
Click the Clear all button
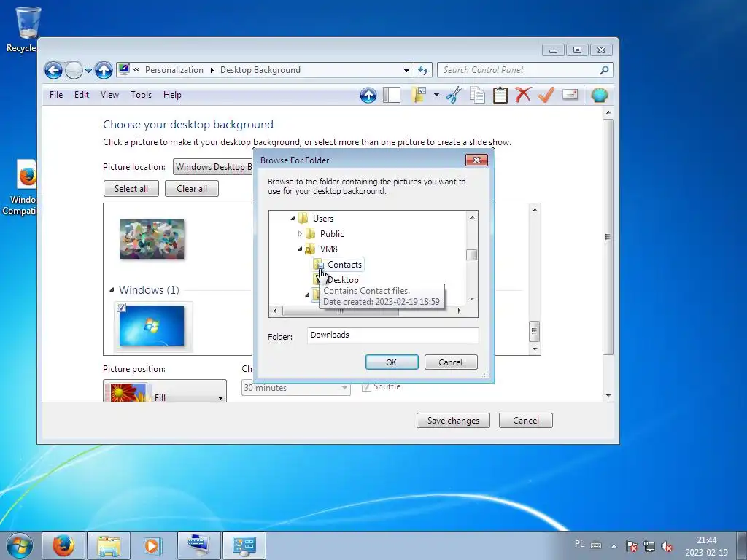(192, 189)
